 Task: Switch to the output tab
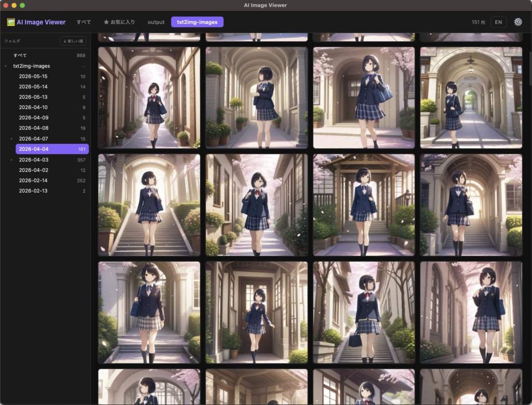pos(156,22)
